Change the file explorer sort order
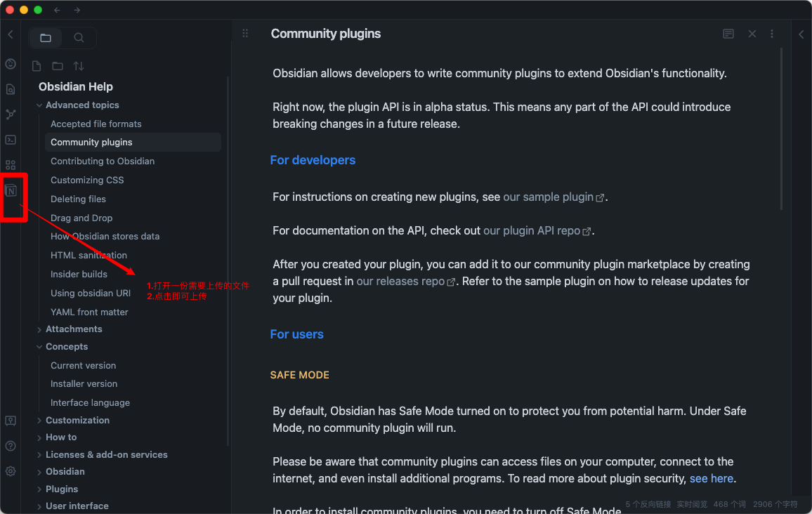812x514 pixels. tap(79, 66)
